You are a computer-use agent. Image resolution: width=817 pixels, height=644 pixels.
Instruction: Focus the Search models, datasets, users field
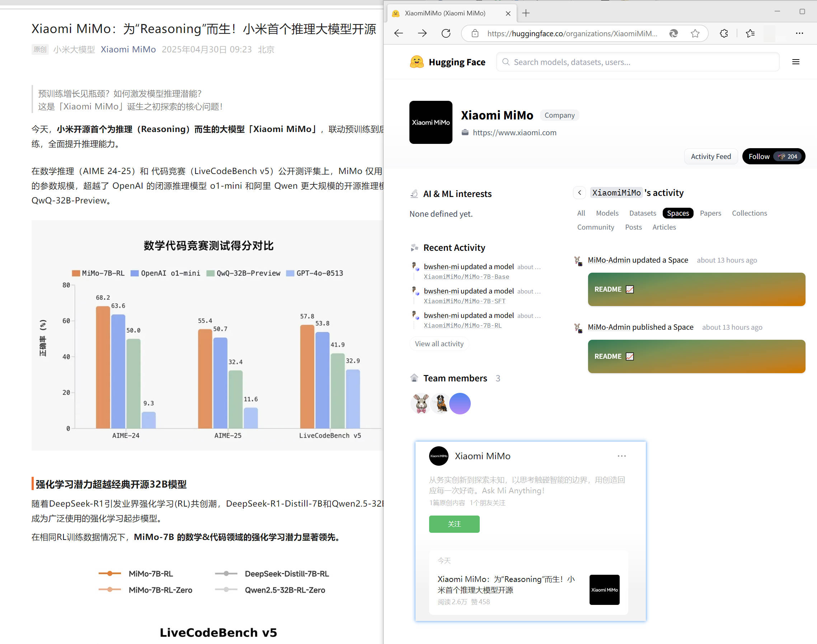(x=638, y=62)
